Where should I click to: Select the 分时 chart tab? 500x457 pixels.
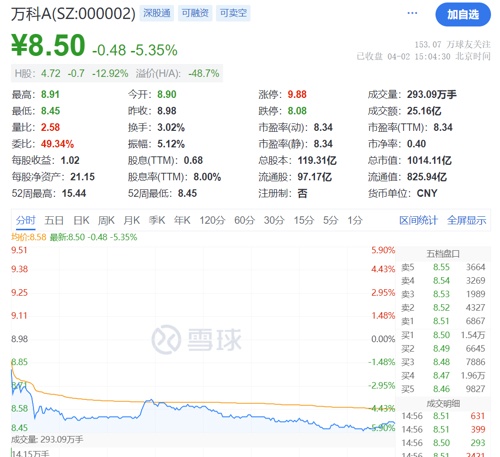pyautogui.click(x=26, y=220)
